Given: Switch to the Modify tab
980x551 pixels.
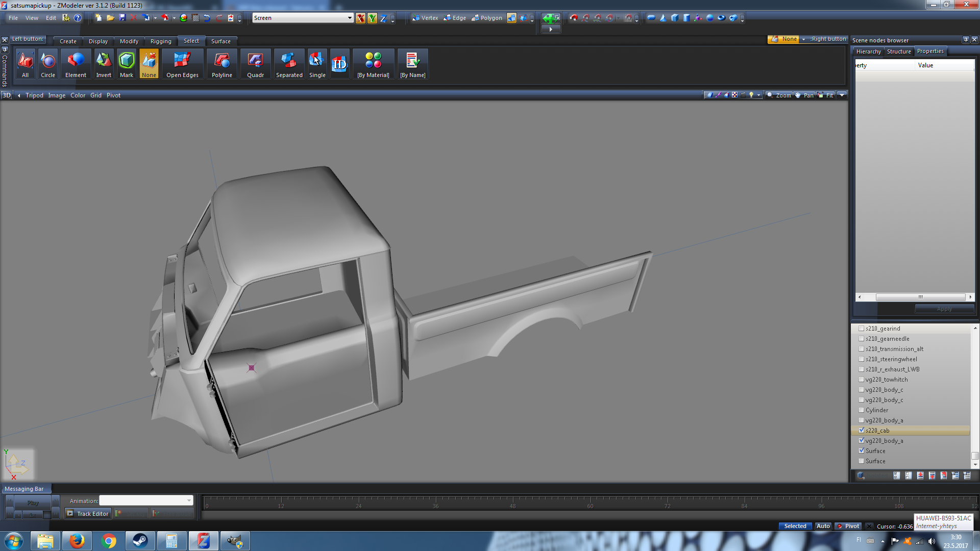Looking at the screenshot, I should tap(129, 41).
